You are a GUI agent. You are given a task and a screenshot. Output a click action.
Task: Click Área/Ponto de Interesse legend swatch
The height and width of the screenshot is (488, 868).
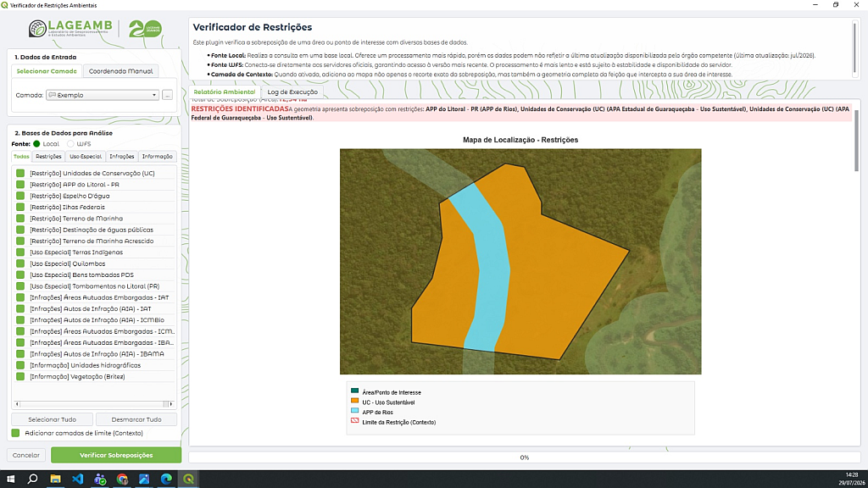point(355,391)
